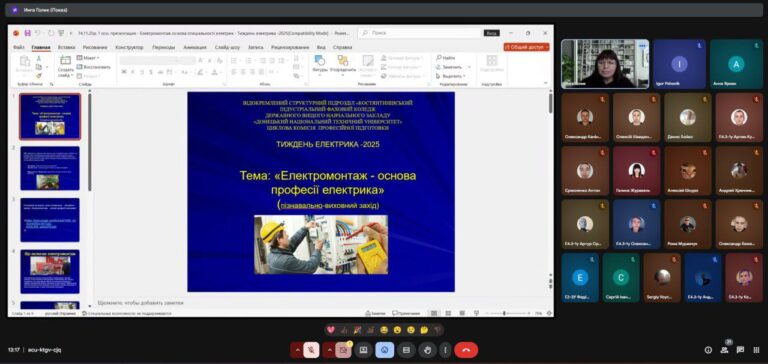Screen dimensions: 768x364
Task: Open the Упорядочить arrange dropdown
Action: coord(342,65)
